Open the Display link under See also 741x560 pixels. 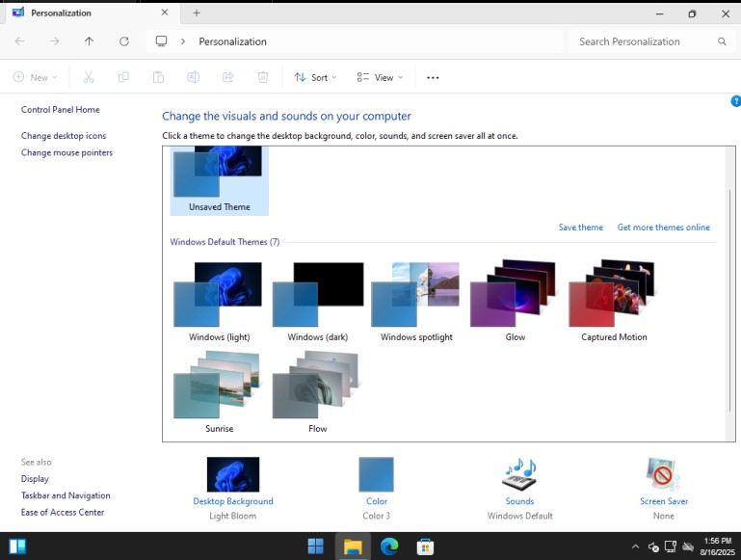(35, 479)
